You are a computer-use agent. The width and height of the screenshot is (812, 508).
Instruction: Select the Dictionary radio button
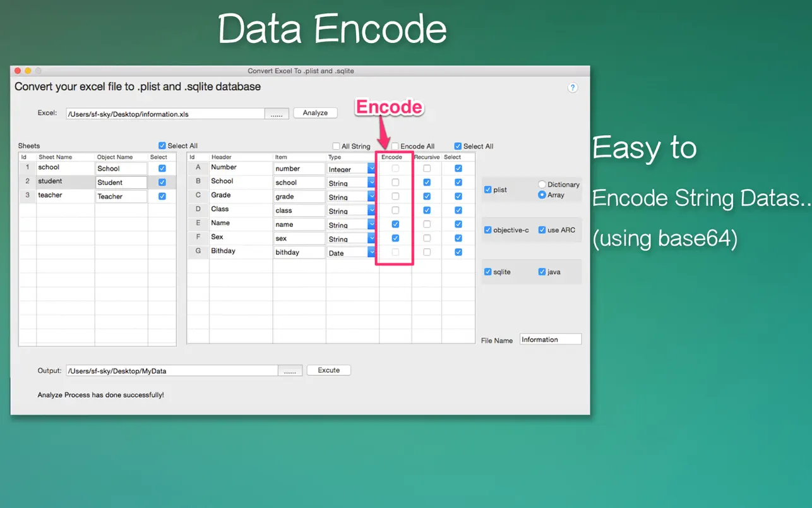(x=543, y=184)
